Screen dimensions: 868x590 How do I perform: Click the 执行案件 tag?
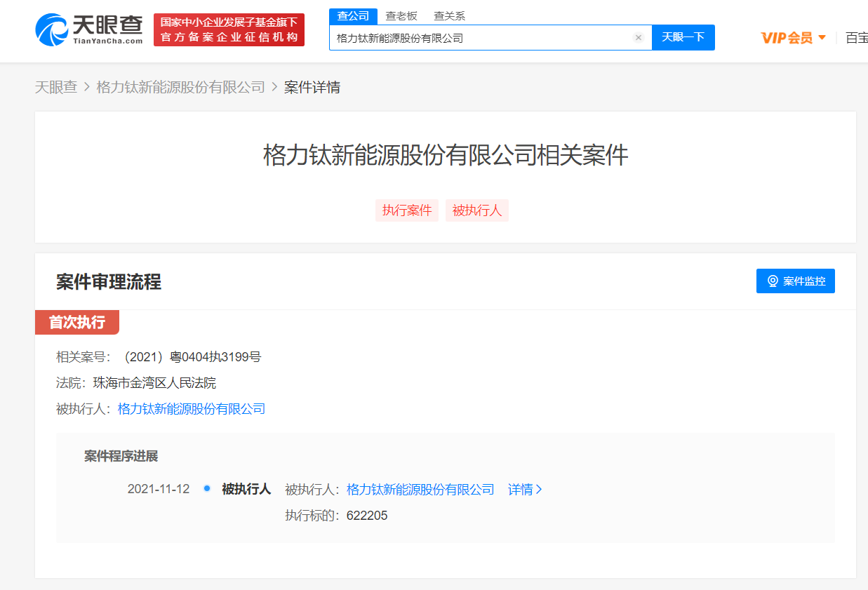tap(407, 210)
